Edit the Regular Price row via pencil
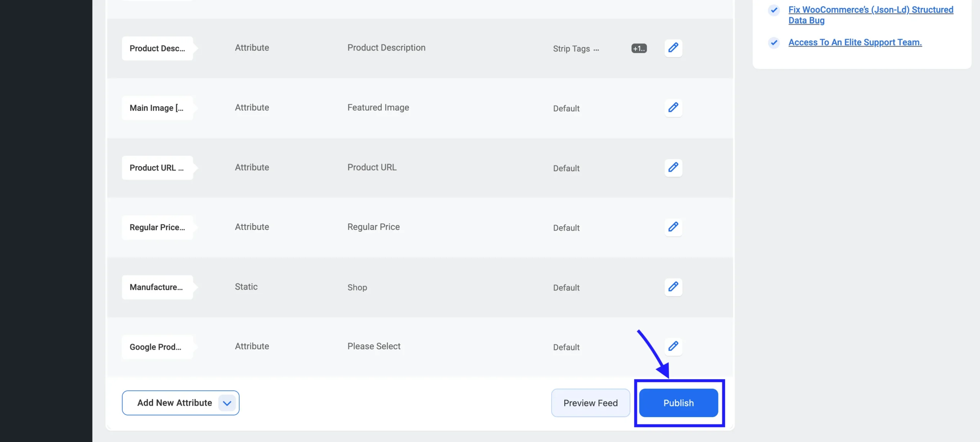The image size is (980, 442). pos(673,227)
